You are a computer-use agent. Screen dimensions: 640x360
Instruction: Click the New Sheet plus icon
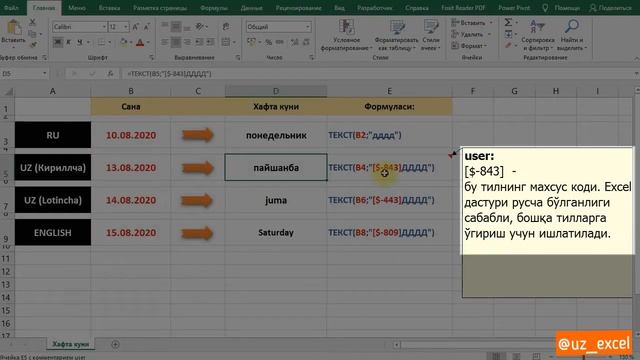[116, 344]
